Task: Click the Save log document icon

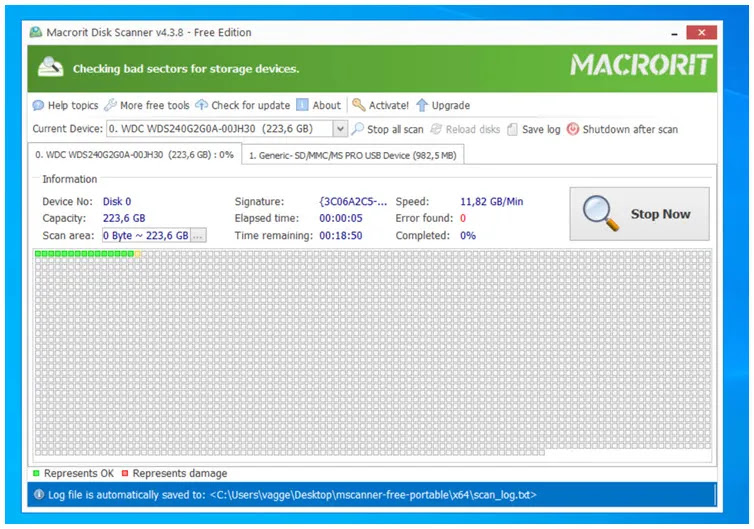Action: pos(513,129)
